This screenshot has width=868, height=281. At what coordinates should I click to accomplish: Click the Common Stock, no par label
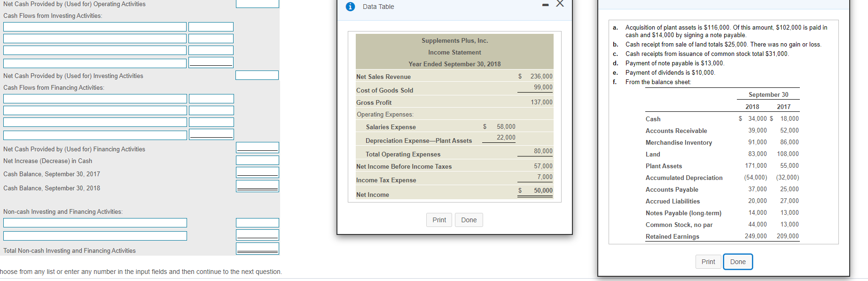pyautogui.click(x=679, y=225)
